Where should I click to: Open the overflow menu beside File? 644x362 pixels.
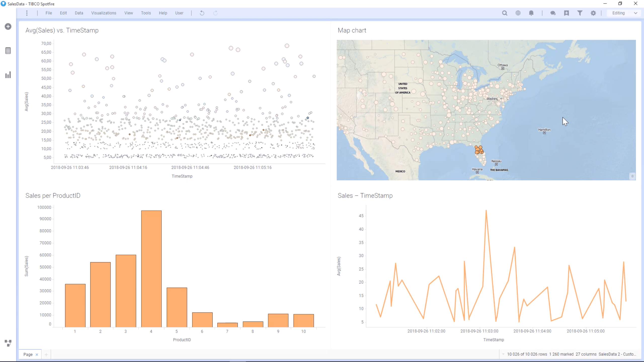27,13
